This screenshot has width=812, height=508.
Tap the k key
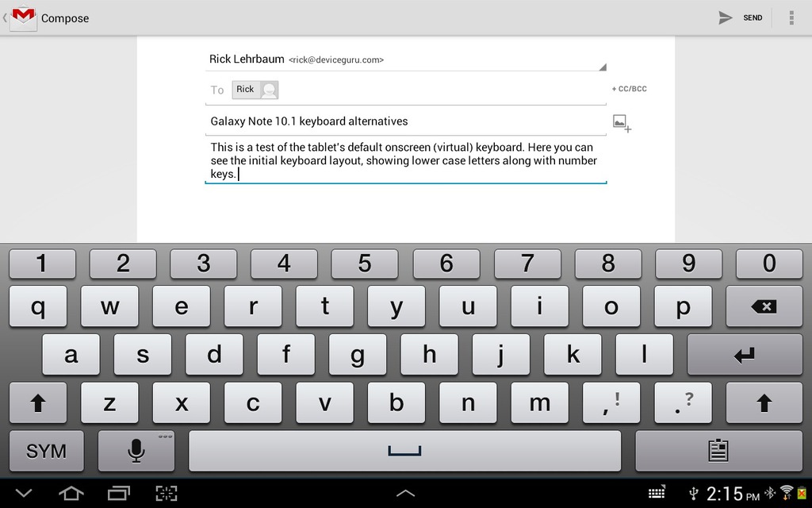click(573, 355)
